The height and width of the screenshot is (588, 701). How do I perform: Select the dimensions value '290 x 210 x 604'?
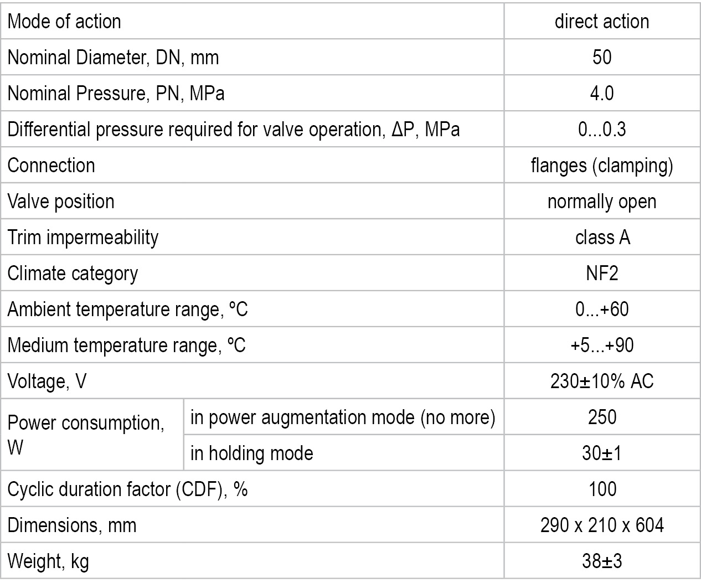tap(601, 525)
